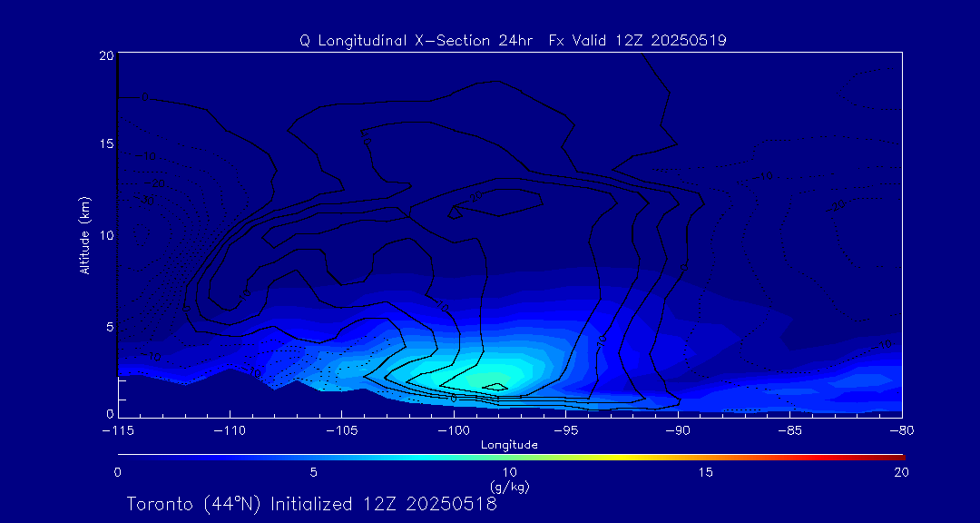Click the "Altitude (km)" y-axis label
The height and width of the screenshot is (523, 980).
[x=85, y=235]
